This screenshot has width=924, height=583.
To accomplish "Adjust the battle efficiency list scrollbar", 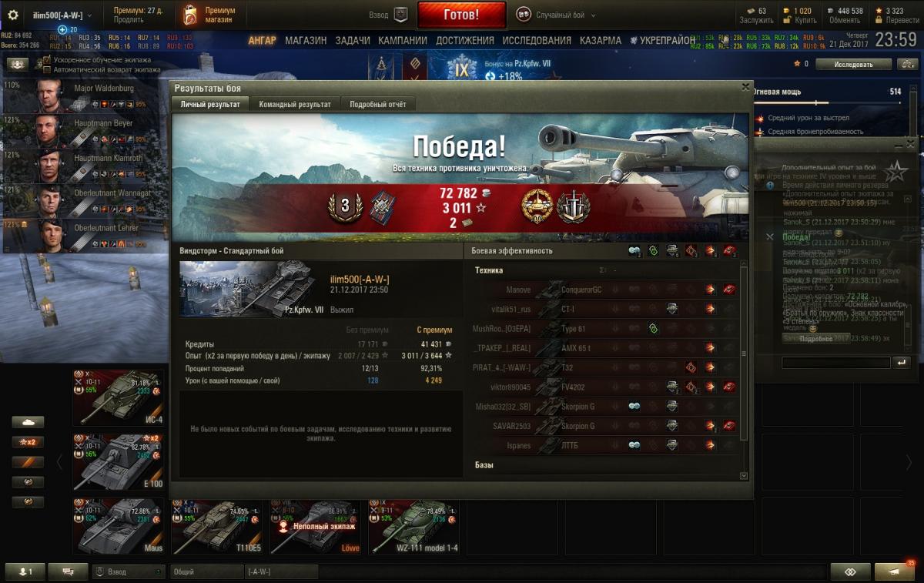I will pos(744,353).
